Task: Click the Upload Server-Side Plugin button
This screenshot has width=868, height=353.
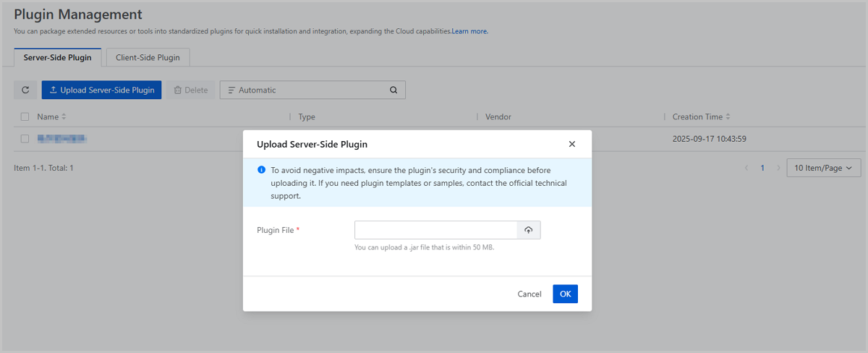Action: point(101,90)
